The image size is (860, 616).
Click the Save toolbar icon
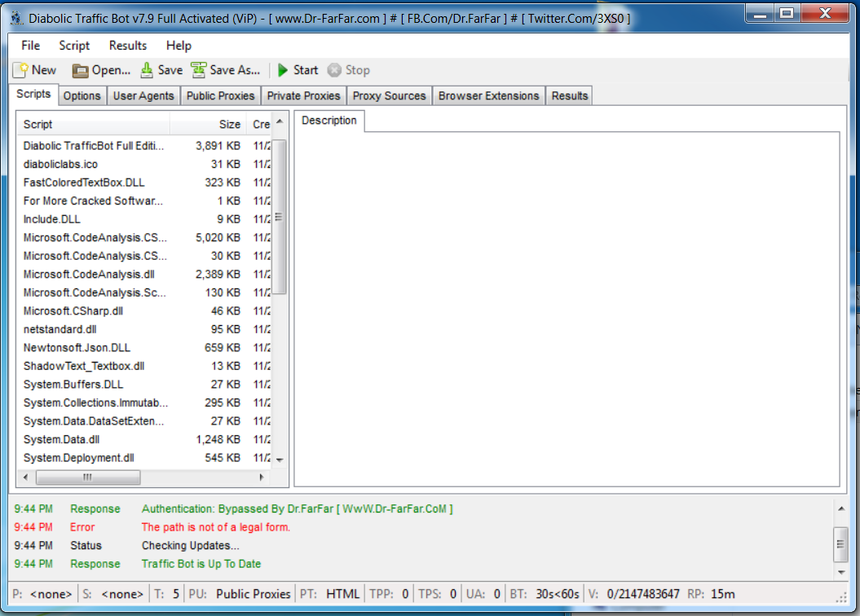(x=147, y=71)
